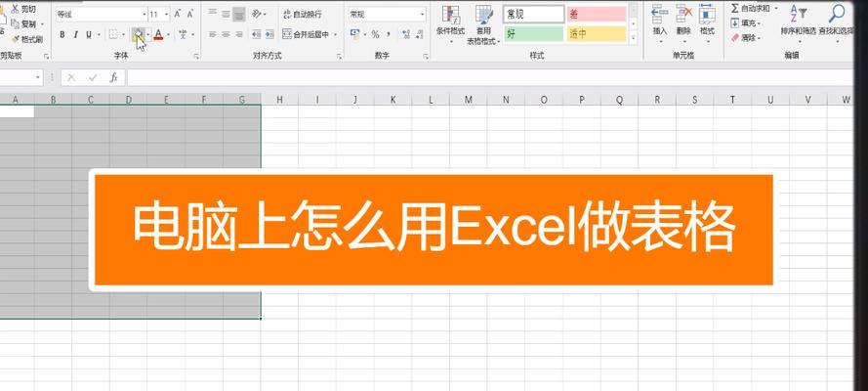Cancel the formula bar entry (X)

(x=71, y=78)
